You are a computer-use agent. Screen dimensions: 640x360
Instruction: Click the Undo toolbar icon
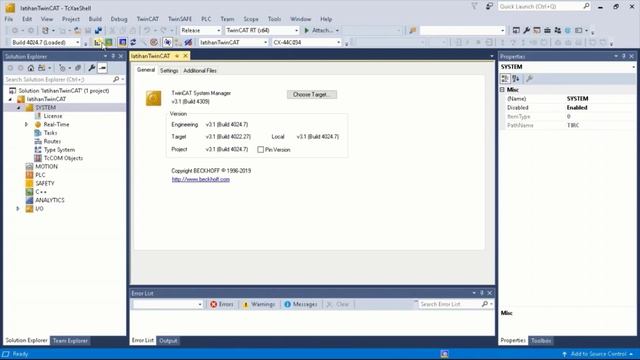(147, 31)
